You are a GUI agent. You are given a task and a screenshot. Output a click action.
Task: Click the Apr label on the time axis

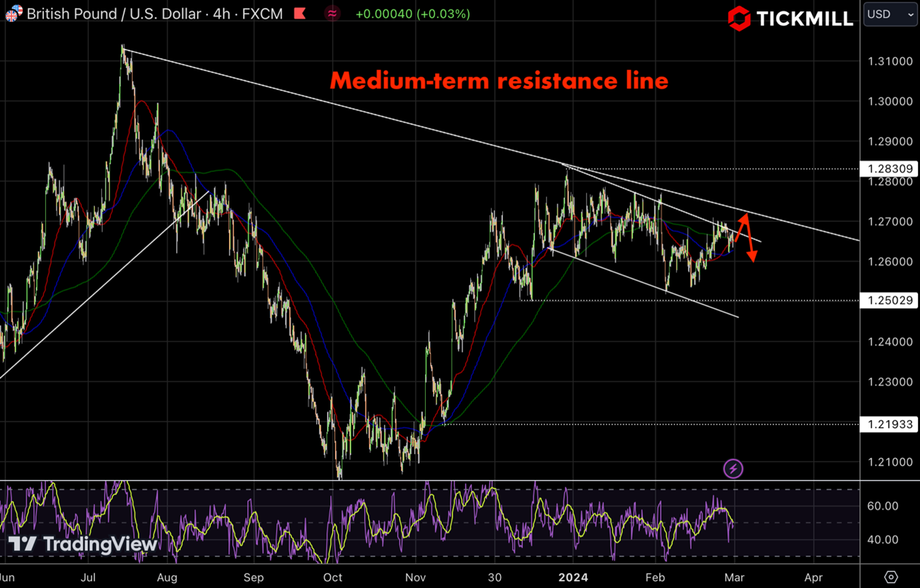(813, 577)
